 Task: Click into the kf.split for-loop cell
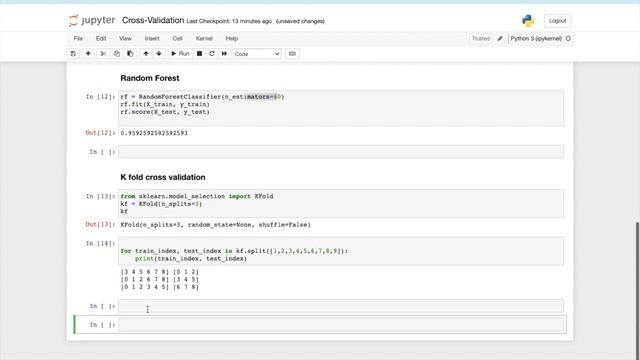(x=341, y=251)
